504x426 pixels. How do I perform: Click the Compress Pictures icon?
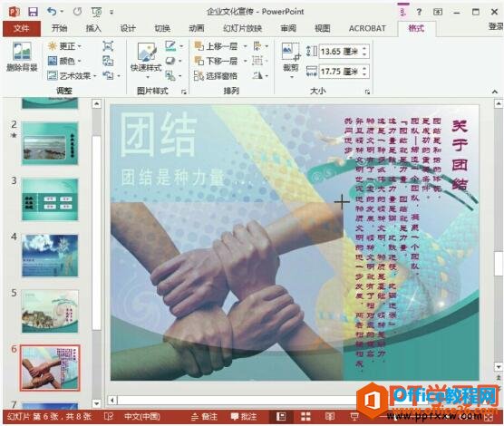(108, 46)
